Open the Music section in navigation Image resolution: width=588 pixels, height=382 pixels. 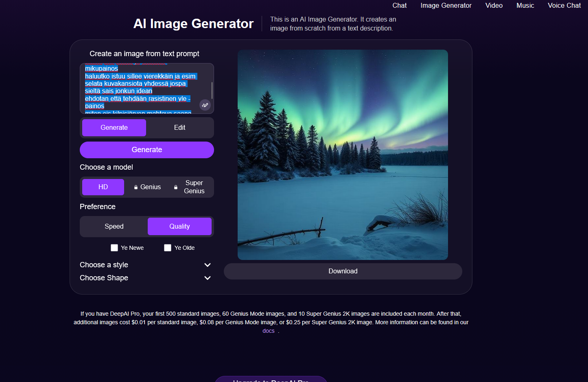[525, 5]
